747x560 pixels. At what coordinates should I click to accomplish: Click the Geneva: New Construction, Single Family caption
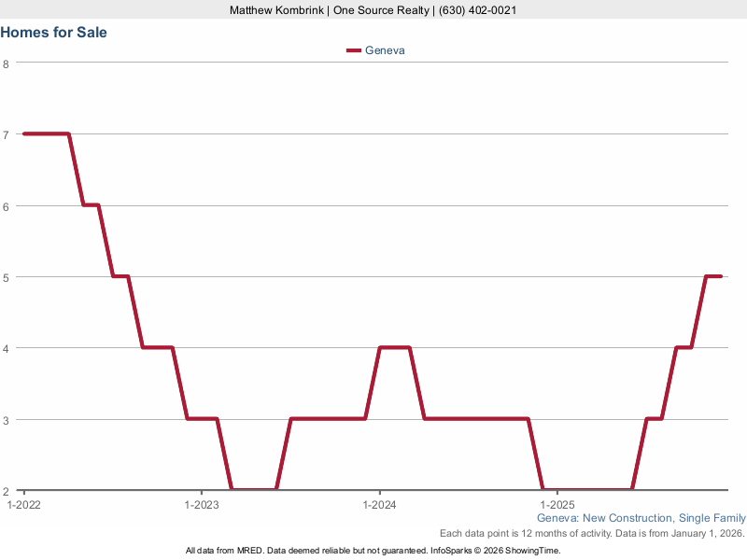pyautogui.click(x=641, y=518)
